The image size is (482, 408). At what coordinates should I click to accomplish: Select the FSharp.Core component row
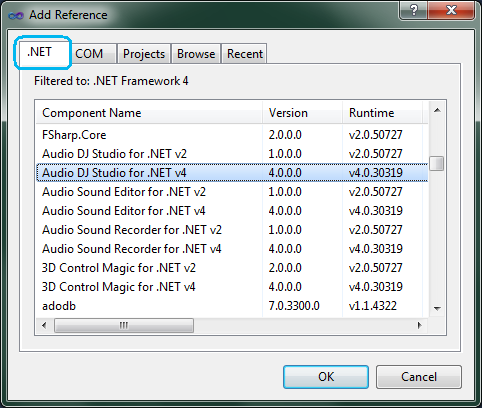232,135
